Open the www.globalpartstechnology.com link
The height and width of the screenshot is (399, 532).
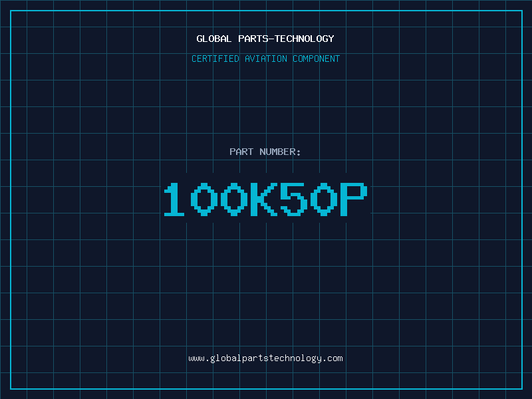tap(265, 358)
